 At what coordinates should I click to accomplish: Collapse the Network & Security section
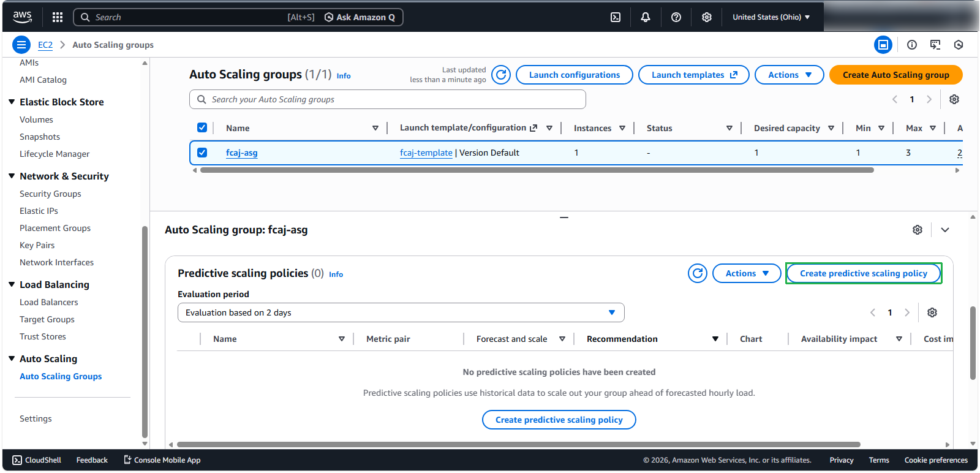[x=12, y=176]
